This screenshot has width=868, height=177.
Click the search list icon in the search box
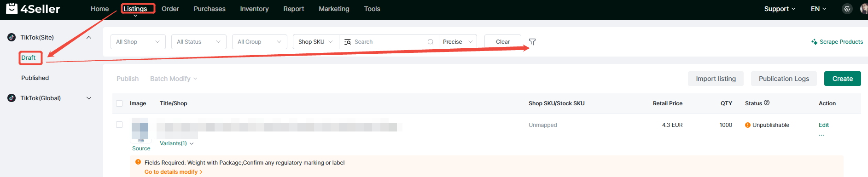click(x=348, y=42)
